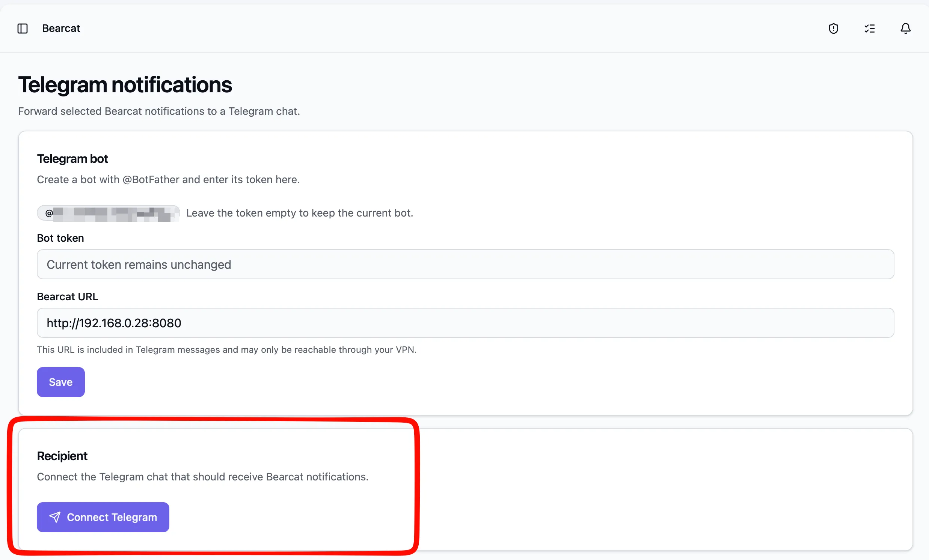Click the Telegram notifications heading
929x560 pixels.
[x=125, y=84]
